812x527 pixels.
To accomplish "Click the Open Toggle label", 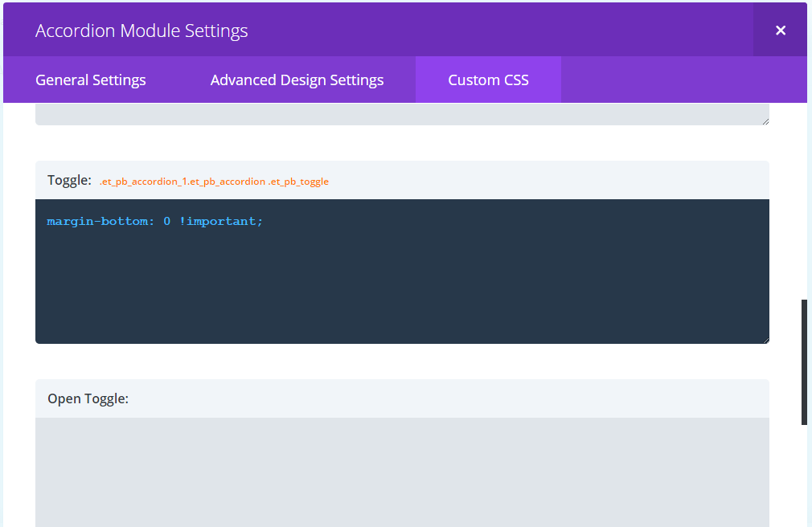I will tap(88, 398).
